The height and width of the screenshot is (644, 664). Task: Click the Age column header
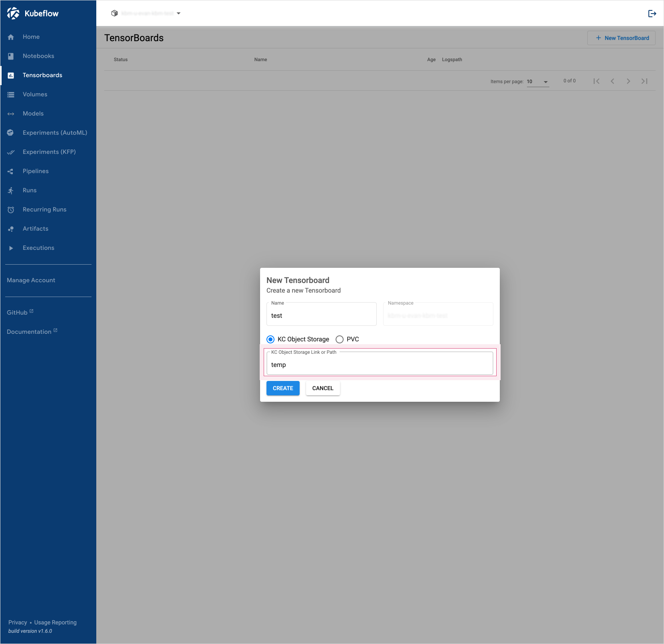pos(431,60)
